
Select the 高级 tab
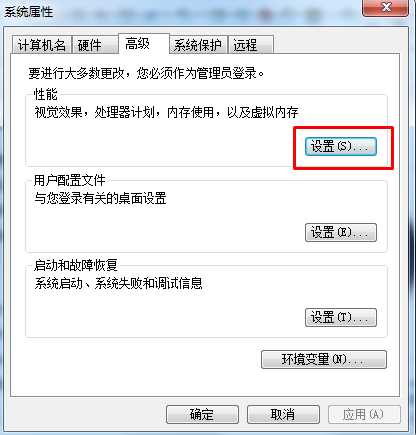[x=144, y=43]
